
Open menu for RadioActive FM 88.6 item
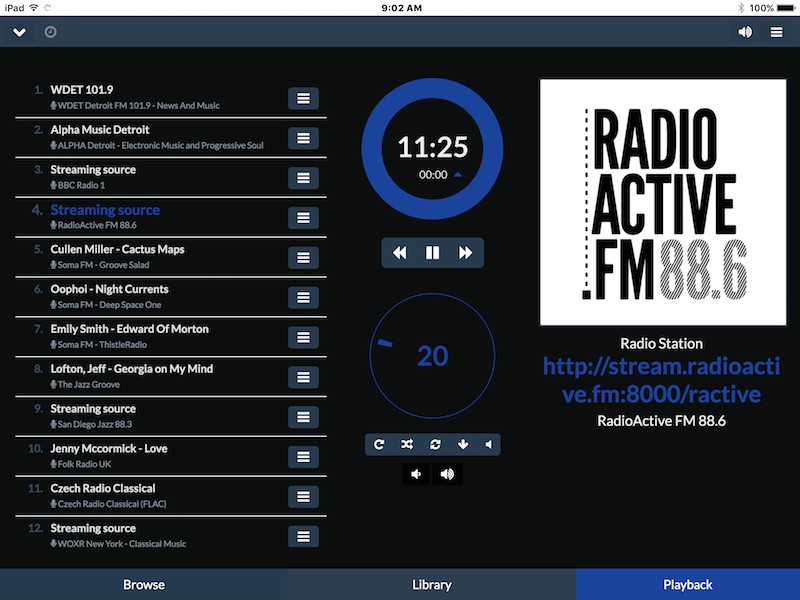point(303,217)
